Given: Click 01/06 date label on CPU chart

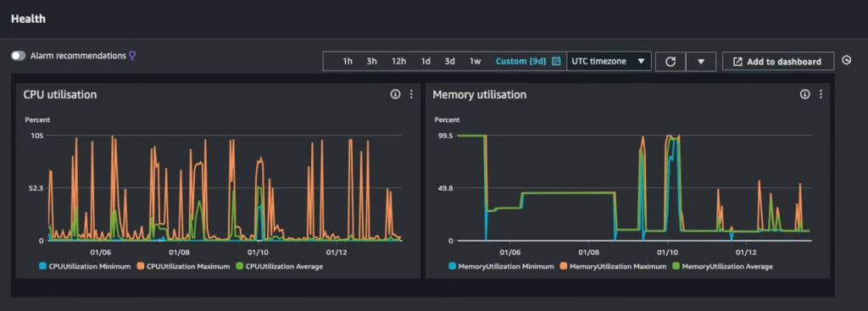Looking at the screenshot, I should [100, 253].
